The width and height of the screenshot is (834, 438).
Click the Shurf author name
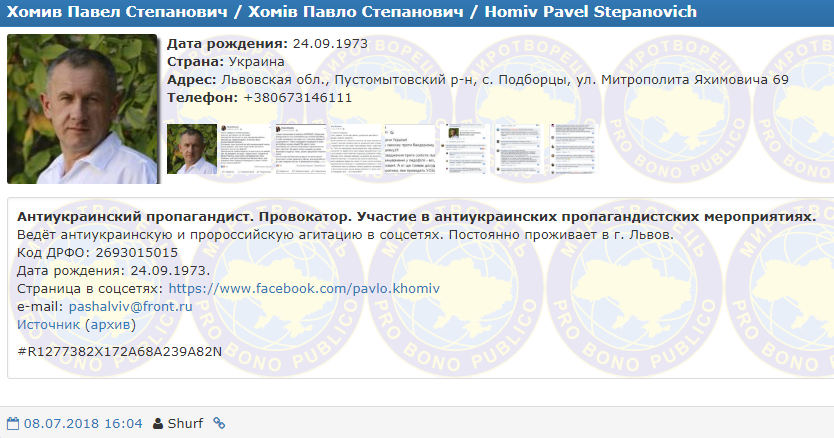184,424
